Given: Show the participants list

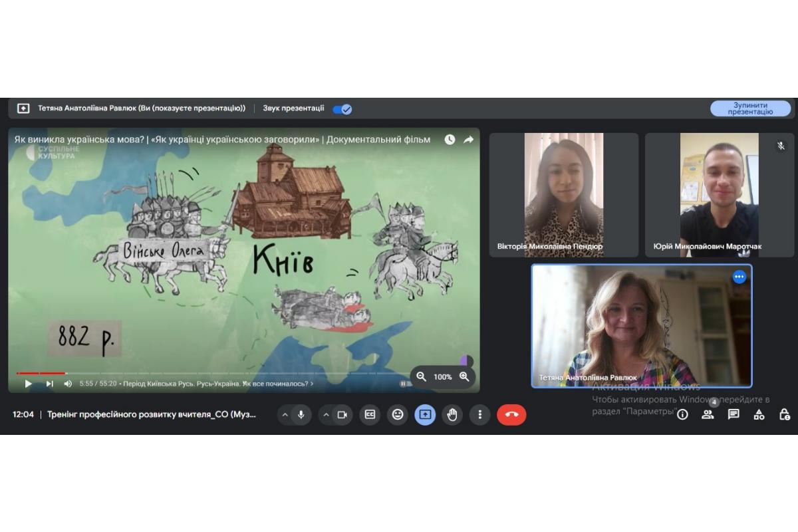Looking at the screenshot, I should coord(708,414).
